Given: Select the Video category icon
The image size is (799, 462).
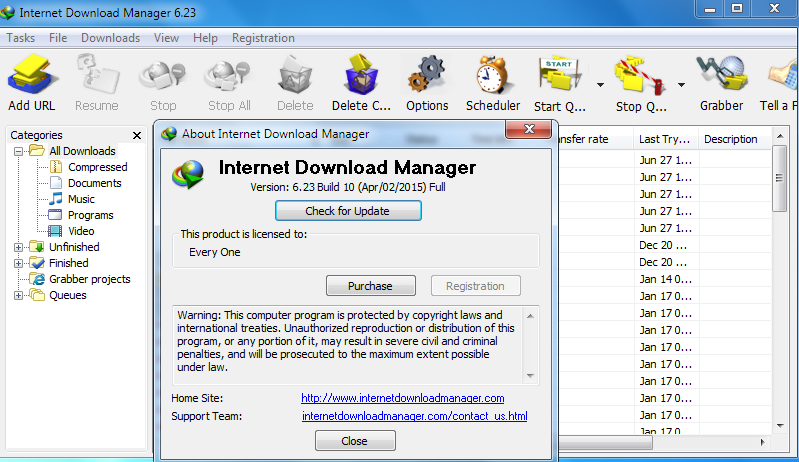Looking at the screenshot, I should coord(55,231).
